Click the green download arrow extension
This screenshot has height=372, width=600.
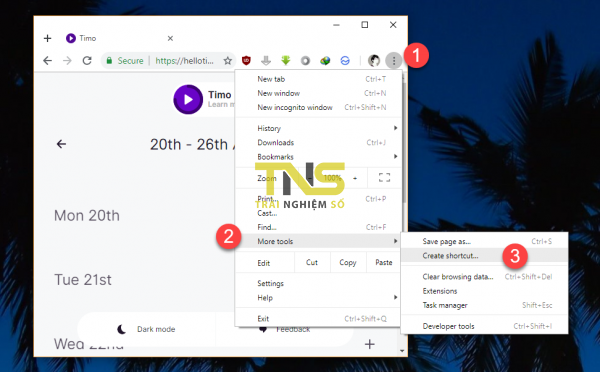pos(285,60)
